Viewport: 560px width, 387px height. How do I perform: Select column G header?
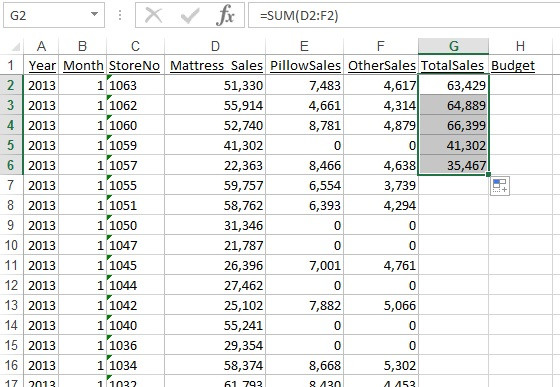(453, 46)
